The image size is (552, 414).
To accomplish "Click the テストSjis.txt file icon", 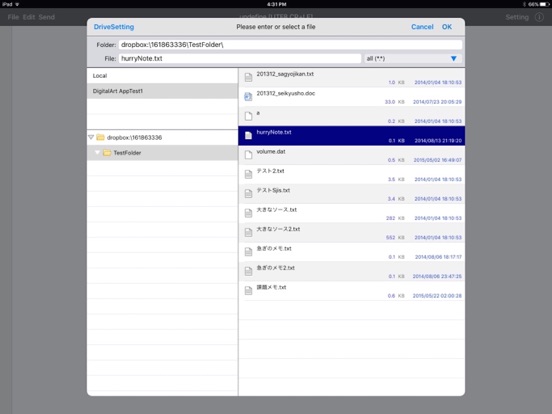I will coord(248,194).
